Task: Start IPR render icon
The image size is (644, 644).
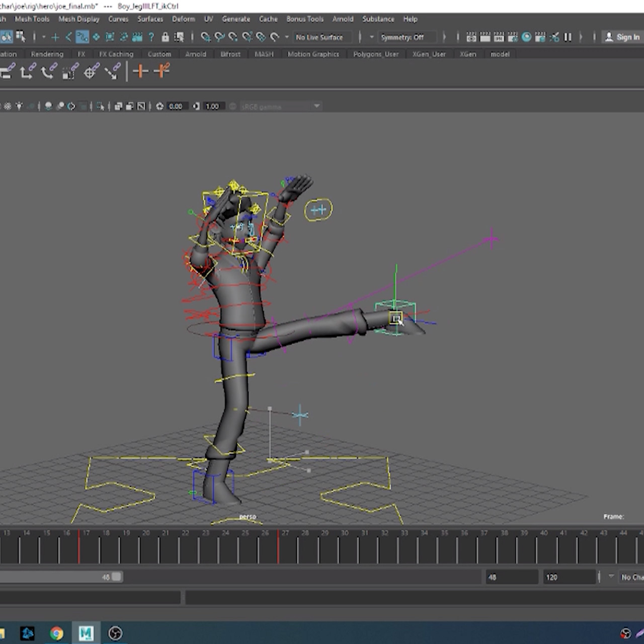Action: click(499, 37)
